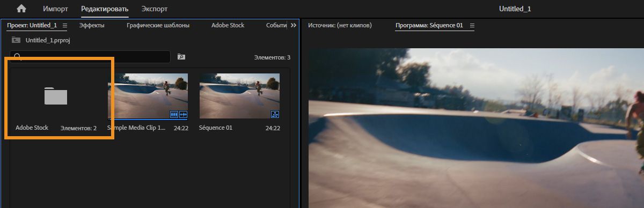Select the Проект: Untitled_1 panel tab

32,25
